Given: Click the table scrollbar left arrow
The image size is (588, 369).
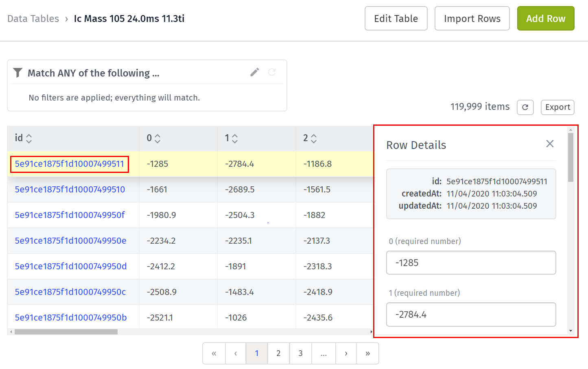Looking at the screenshot, I should [x=11, y=332].
